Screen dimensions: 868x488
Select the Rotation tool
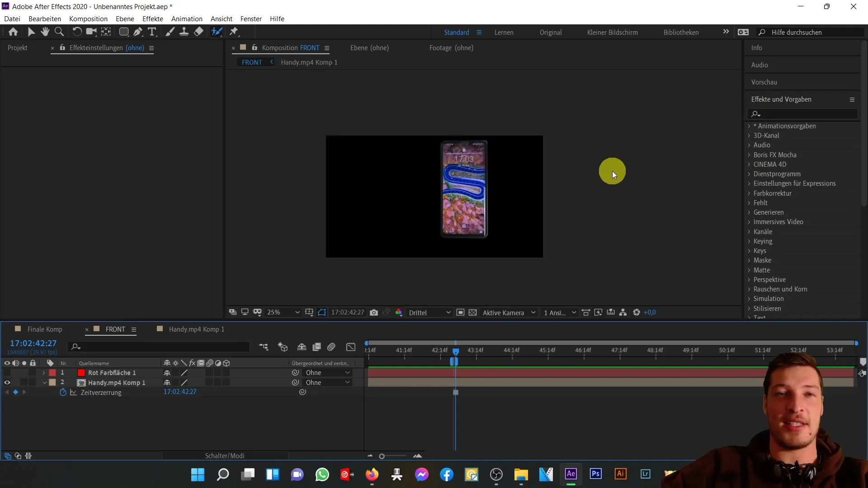tap(77, 32)
